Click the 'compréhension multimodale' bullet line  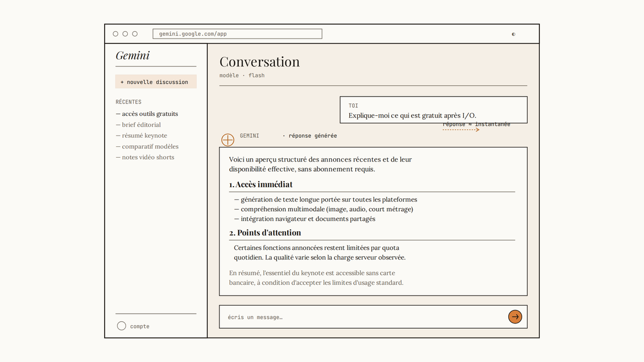click(324, 209)
